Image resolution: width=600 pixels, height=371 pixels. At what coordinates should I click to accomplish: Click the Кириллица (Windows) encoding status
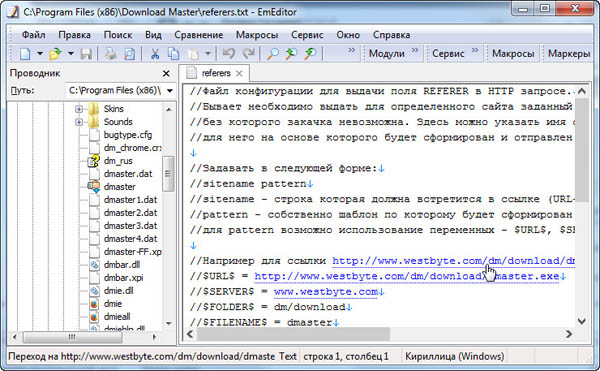(x=455, y=356)
